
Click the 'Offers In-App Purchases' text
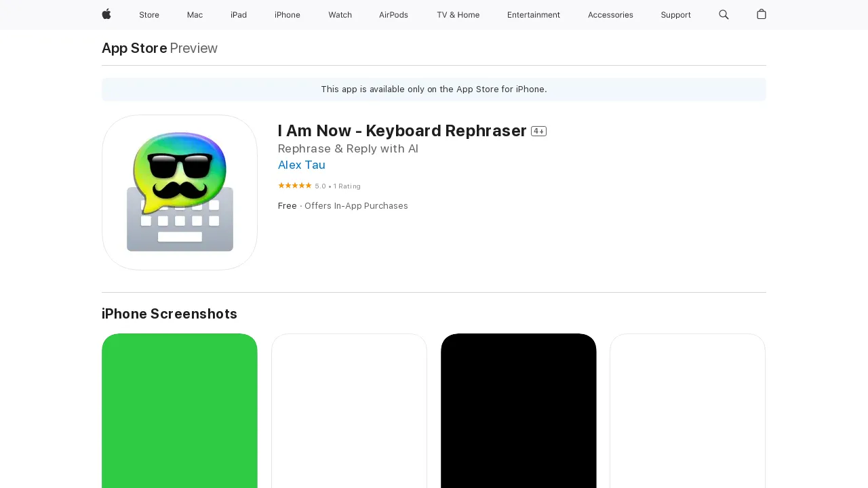356,206
